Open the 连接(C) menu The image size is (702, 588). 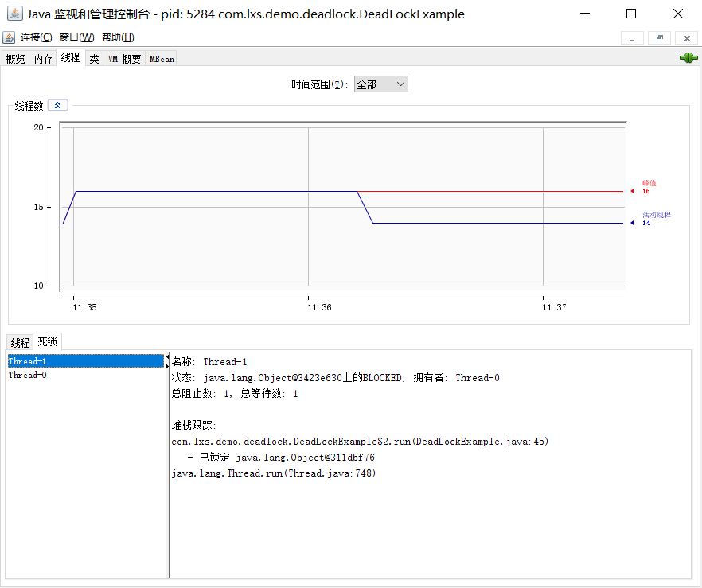[37, 37]
